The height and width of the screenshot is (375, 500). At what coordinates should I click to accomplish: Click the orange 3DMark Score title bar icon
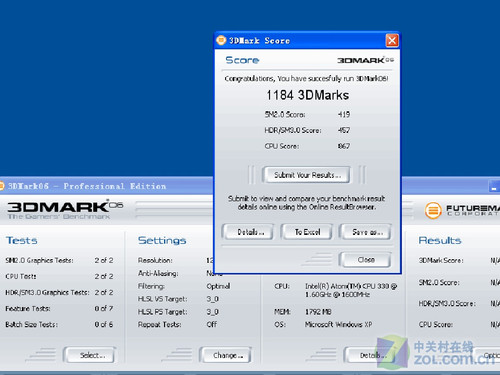click(x=221, y=40)
